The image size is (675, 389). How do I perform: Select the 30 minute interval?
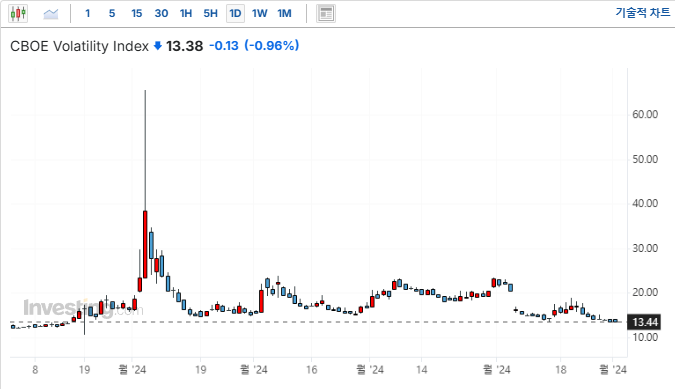tap(161, 14)
